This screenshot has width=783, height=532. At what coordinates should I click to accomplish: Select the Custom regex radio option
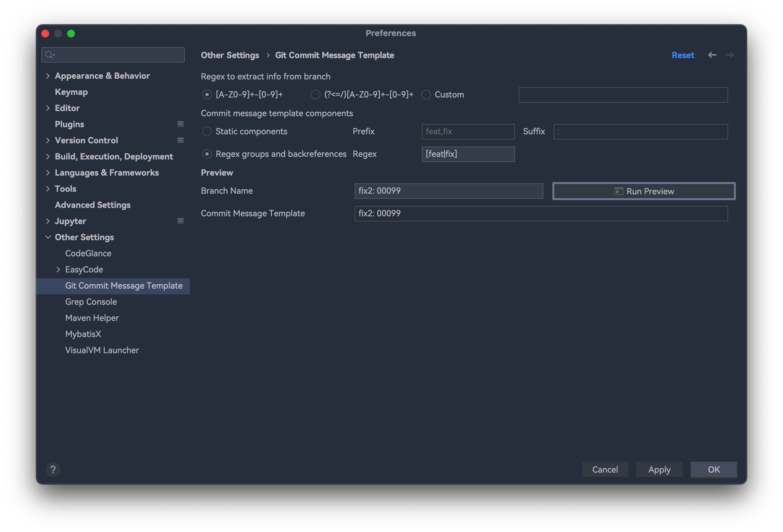(426, 95)
